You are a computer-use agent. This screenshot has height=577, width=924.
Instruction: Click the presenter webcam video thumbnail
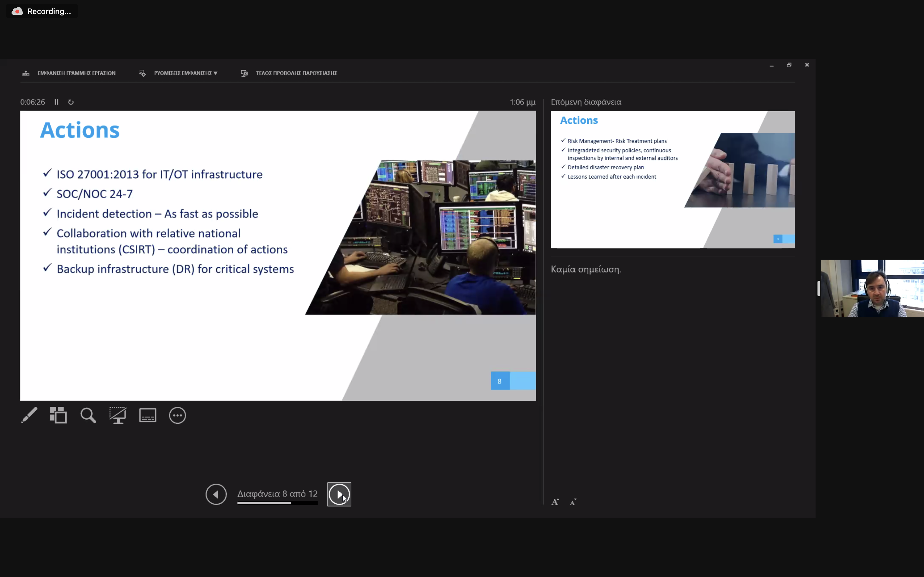[872, 288]
